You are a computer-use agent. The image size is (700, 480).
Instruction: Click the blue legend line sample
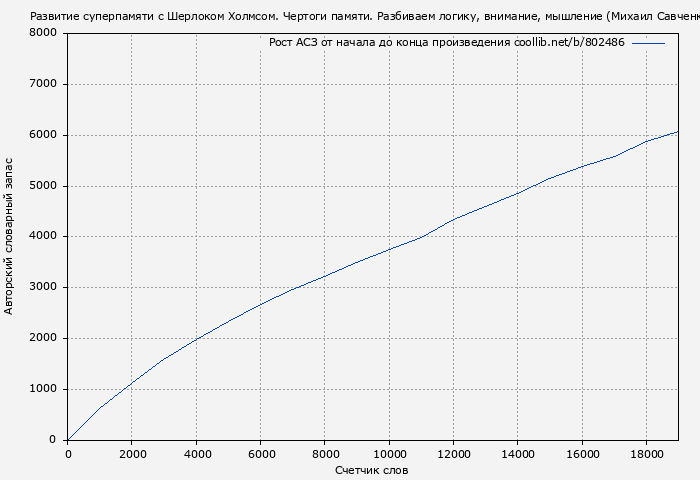(648, 43)
